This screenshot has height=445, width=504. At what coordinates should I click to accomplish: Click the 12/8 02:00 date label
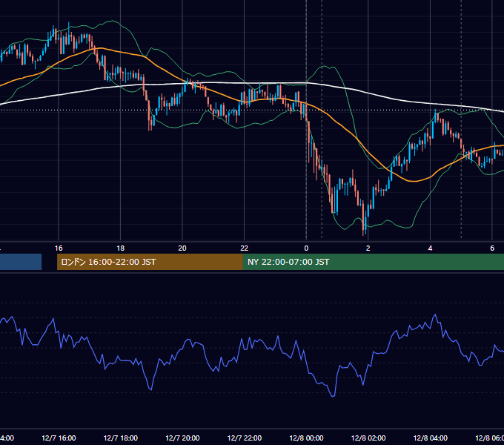(368, 438)
